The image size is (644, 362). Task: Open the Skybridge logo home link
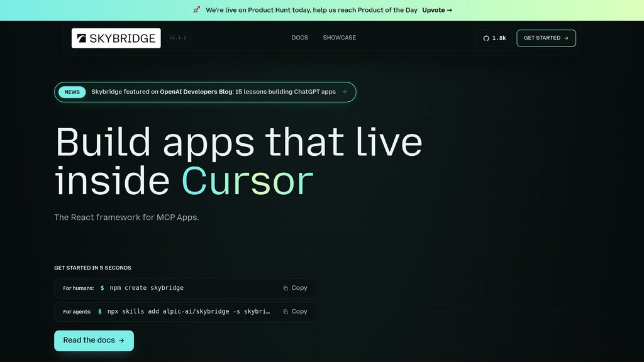click(x=116, y=38)
